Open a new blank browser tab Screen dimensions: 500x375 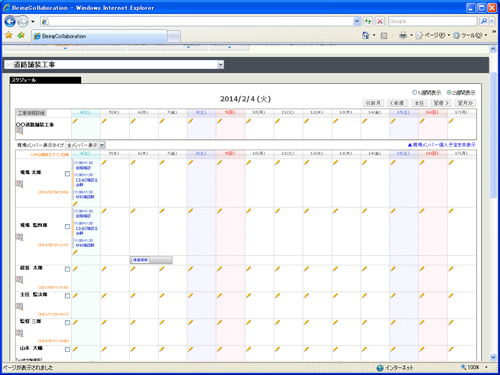click(x=174, y=36)
